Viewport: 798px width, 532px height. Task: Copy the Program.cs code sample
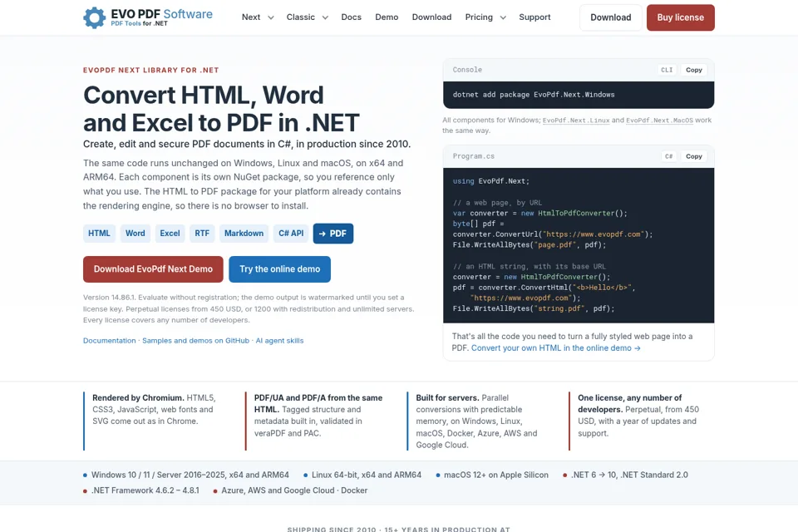[x=693, y=156]
